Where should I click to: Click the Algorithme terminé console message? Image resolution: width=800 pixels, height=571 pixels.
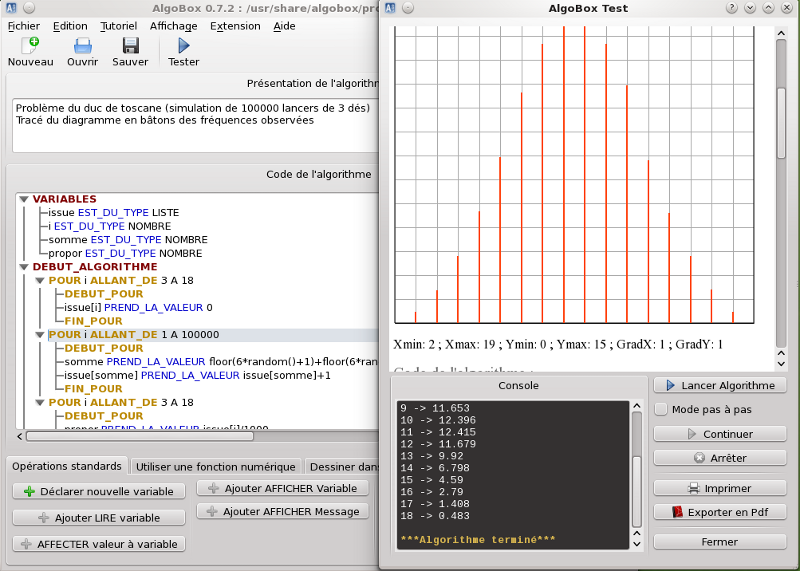tap(478, 540)
